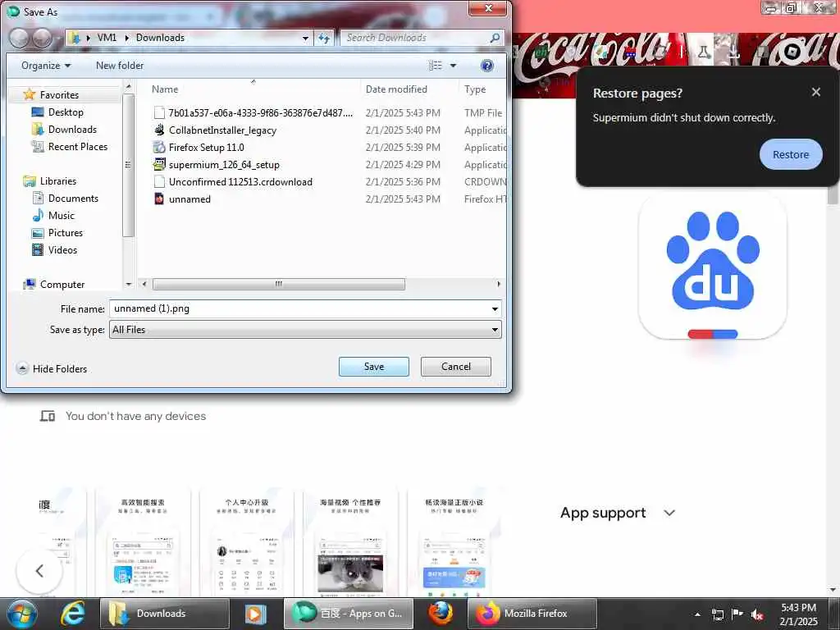Click the downloads arrow icon in browser toolbar
840x630 pixels.
coord(733,52)
